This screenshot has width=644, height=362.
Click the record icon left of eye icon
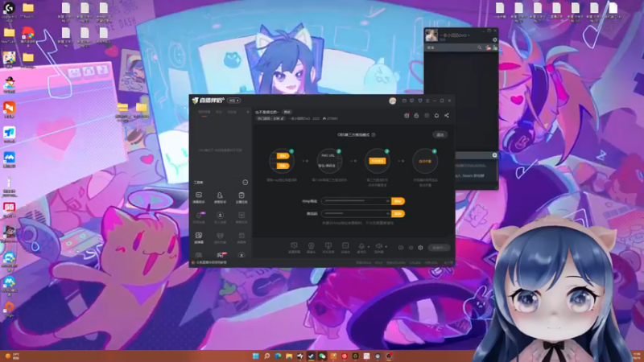click(x=401, y=248)
